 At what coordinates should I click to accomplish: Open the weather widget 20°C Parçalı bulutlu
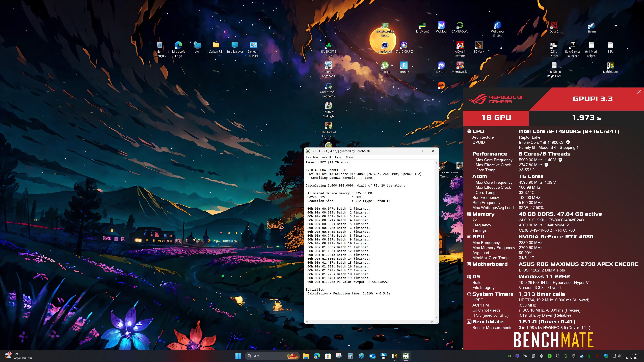click(19, 356)
